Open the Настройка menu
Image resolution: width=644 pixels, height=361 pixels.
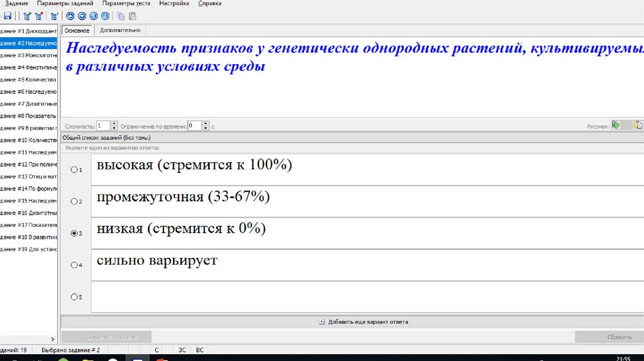[174, 4]
